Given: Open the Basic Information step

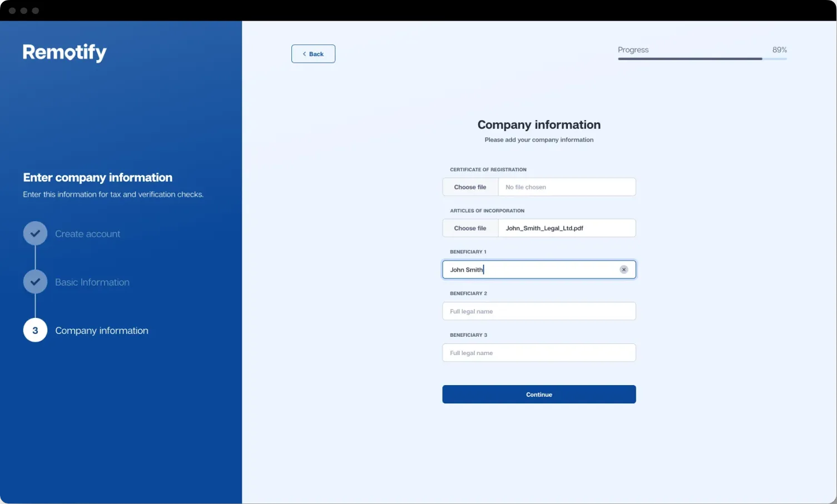Looking at the screenshot, I should [92, 282].
